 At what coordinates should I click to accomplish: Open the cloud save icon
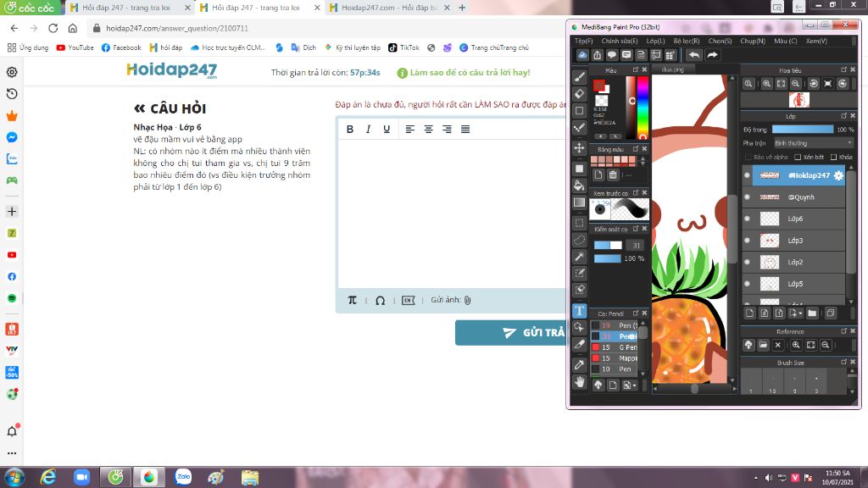click(x=582, y=55)
